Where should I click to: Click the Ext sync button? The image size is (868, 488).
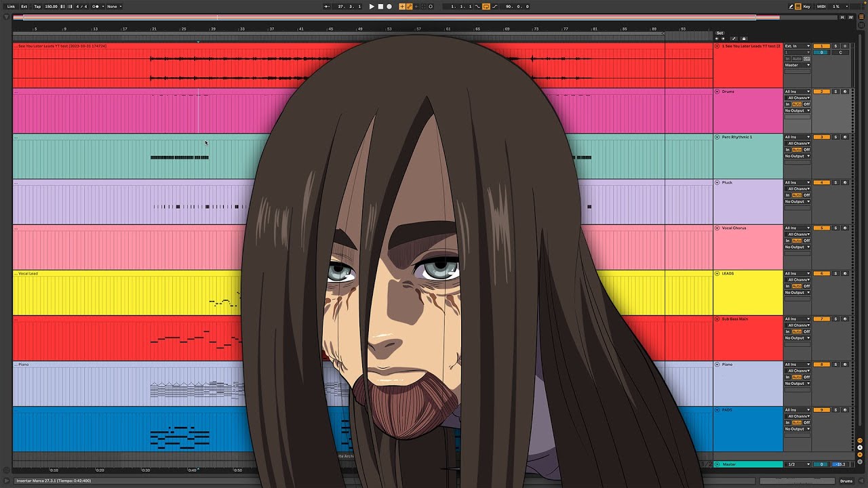(24, 6)
